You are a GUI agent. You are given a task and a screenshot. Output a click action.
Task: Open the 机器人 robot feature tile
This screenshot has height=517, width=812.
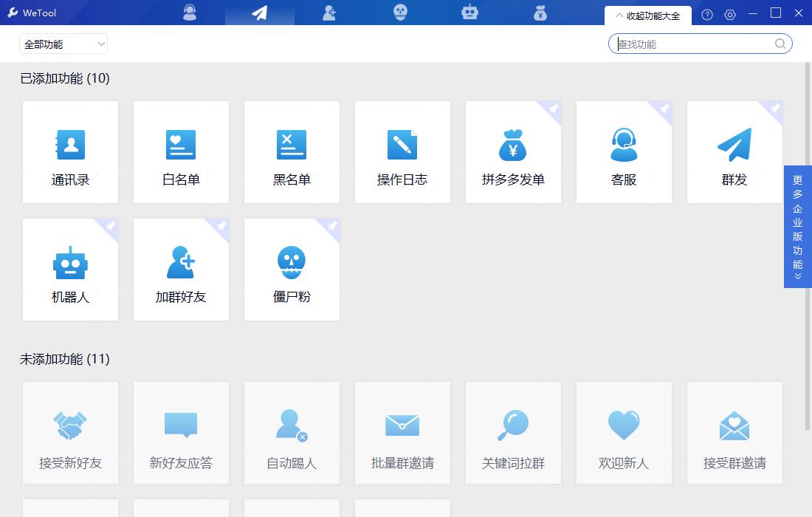click(x=70, y=270)
